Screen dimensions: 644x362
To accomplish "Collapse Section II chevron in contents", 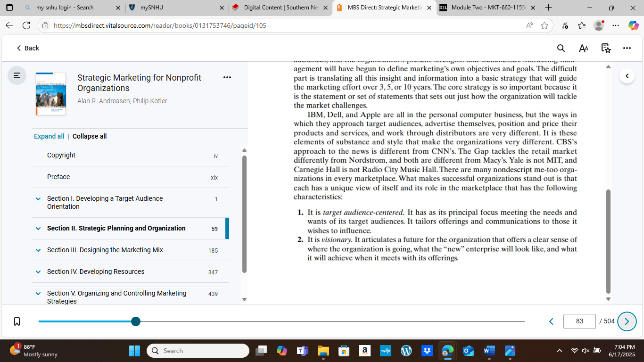I will point(38,229).
